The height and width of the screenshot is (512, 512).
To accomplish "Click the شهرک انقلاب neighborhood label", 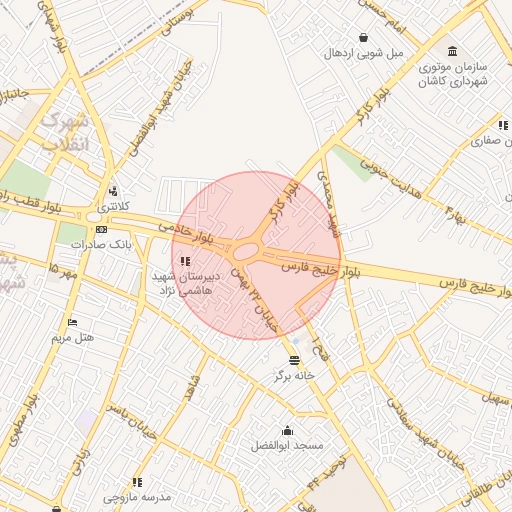I will point(65,132).
